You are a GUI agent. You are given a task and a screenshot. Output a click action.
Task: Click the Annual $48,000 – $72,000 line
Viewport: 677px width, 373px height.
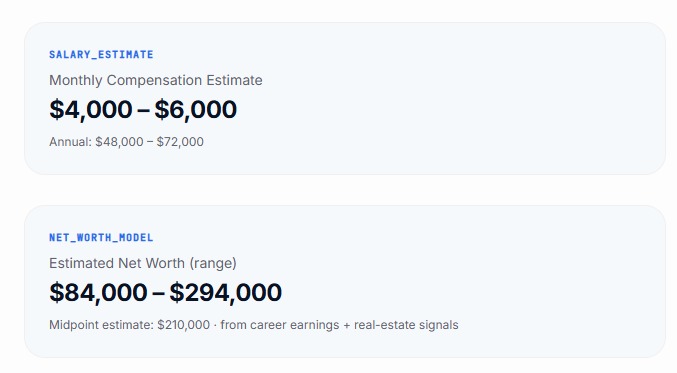tap(126, 142)
